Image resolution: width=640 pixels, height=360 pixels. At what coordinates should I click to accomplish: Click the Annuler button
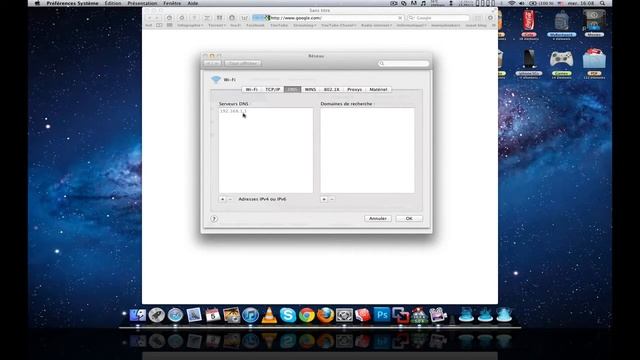tap(378, 219)
